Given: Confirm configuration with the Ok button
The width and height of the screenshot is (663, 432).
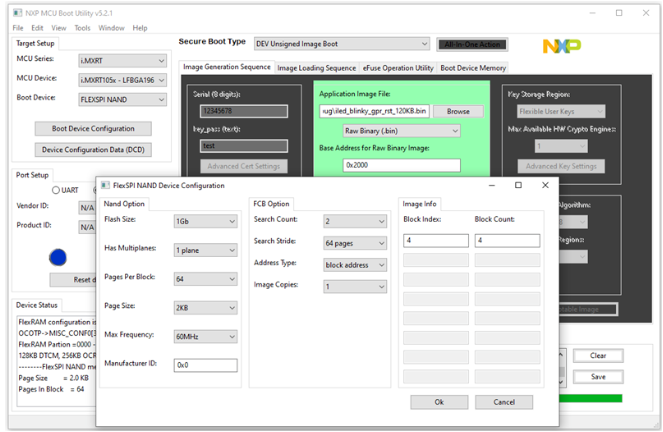Looking at the screenshot, I should [x=439, y=402].
